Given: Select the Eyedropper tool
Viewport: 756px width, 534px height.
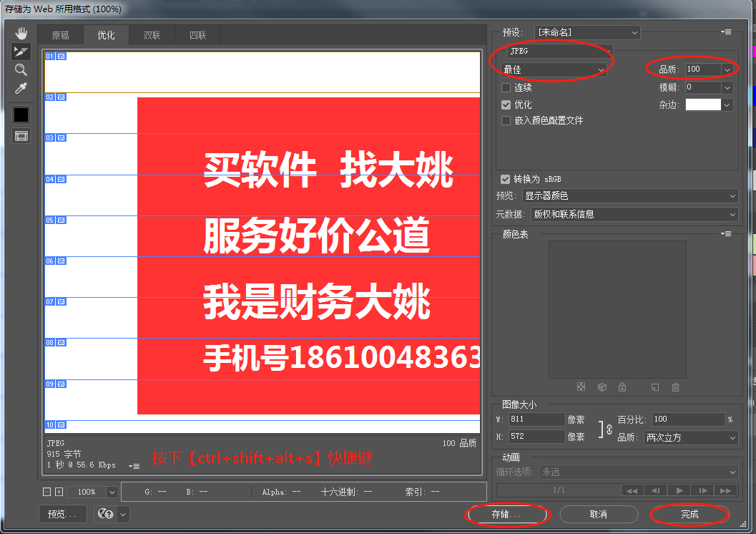Looking at the screenshot, I should (21, 88).
